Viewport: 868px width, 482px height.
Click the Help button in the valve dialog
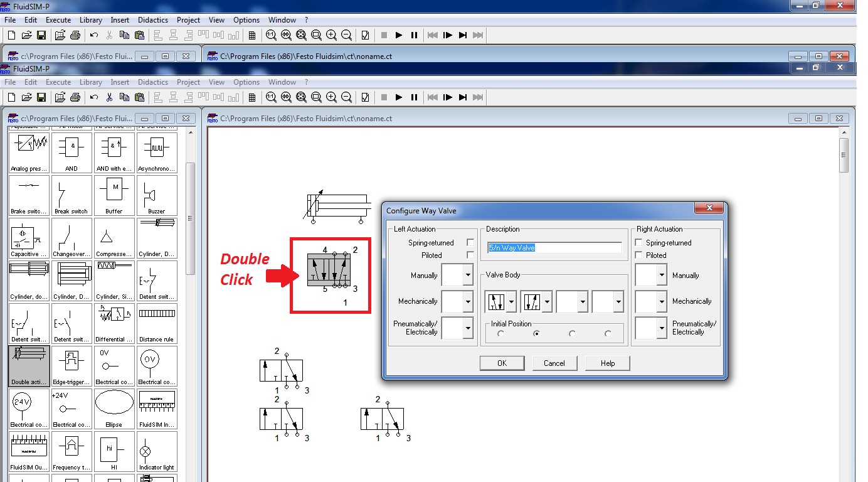(x=608, y=363)
